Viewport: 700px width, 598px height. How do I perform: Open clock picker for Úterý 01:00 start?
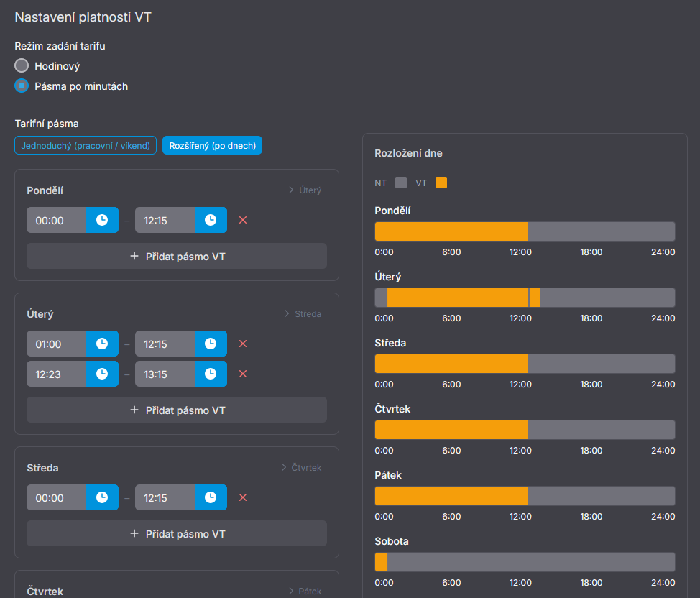click(x=102, y=344)
